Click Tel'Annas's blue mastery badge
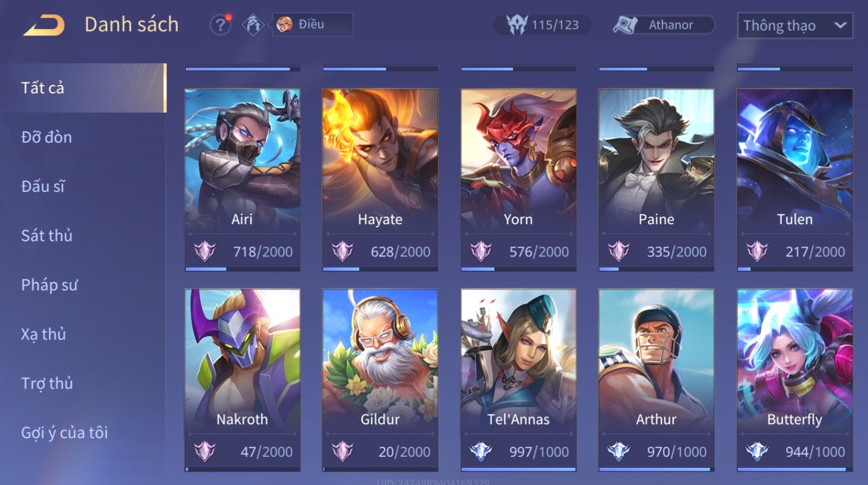The image size is (868, 485). click(x=481, y=452)
